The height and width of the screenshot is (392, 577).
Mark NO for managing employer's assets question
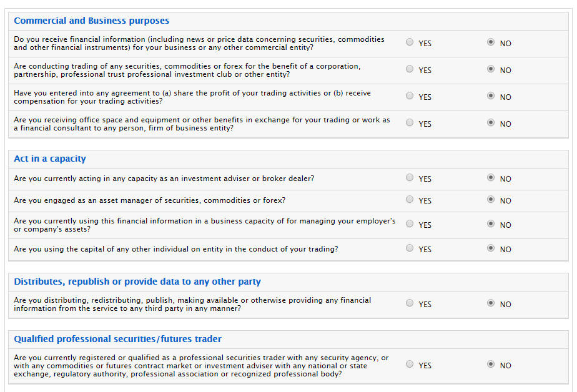[491, 224]
